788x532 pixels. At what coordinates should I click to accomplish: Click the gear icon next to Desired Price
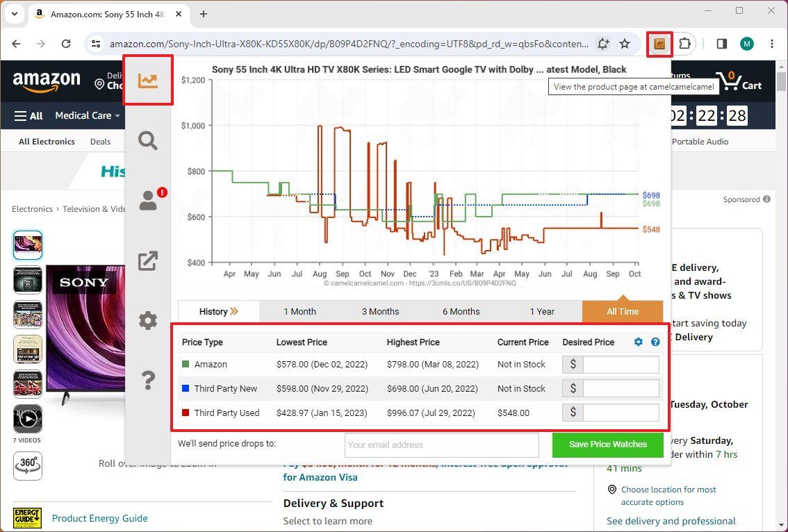[x=638, y=342]
